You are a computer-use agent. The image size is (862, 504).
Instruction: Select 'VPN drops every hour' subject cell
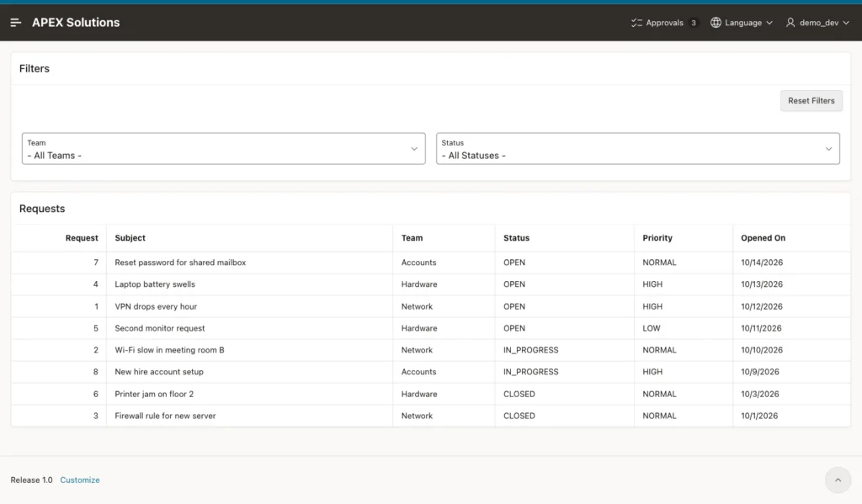(156, 306)
